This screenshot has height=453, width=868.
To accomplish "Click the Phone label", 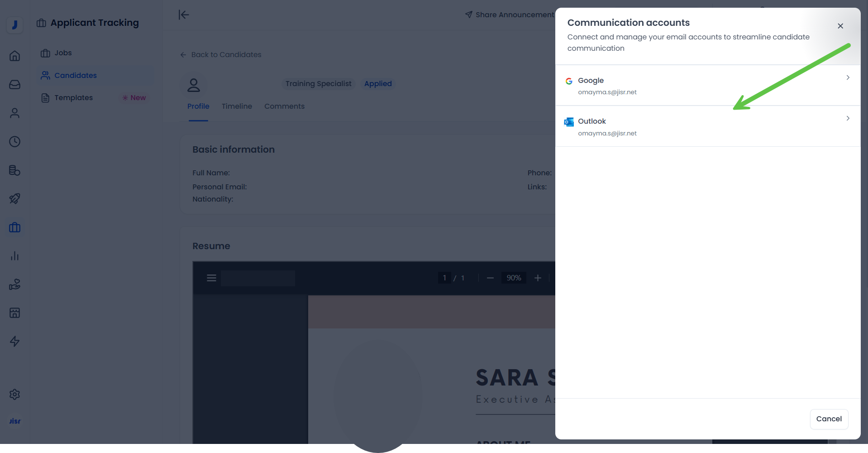I will [x=539, y=173].
